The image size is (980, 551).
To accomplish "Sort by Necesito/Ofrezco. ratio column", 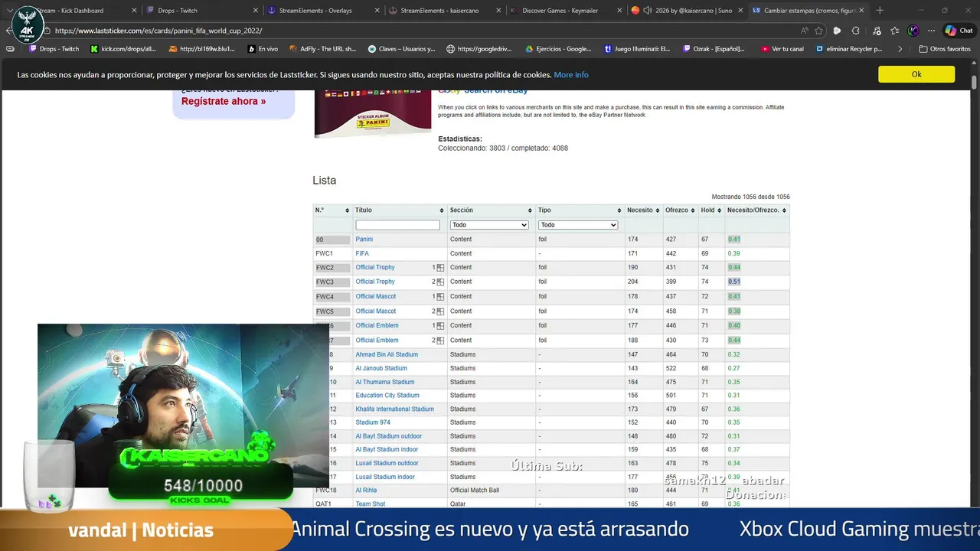I will pos(757,210).
